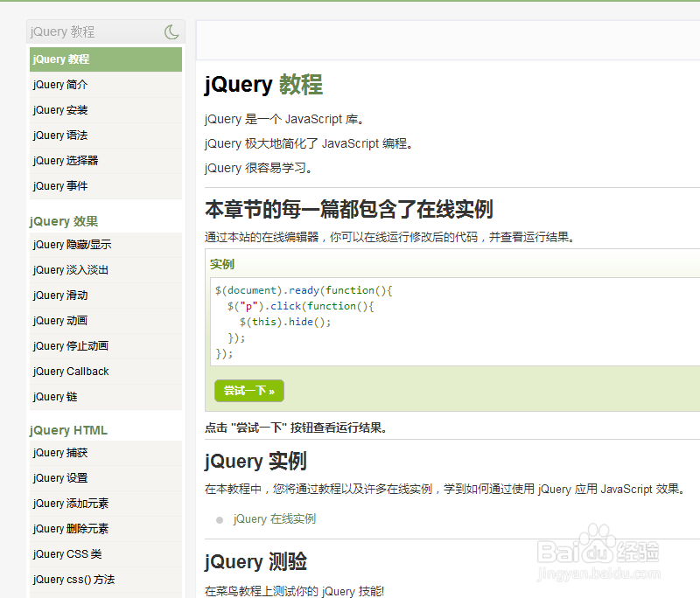The height and width of the screenshot is (598, 700).
Task: Click the jQuery 实例 heading
Action: (x=255, y=461)
